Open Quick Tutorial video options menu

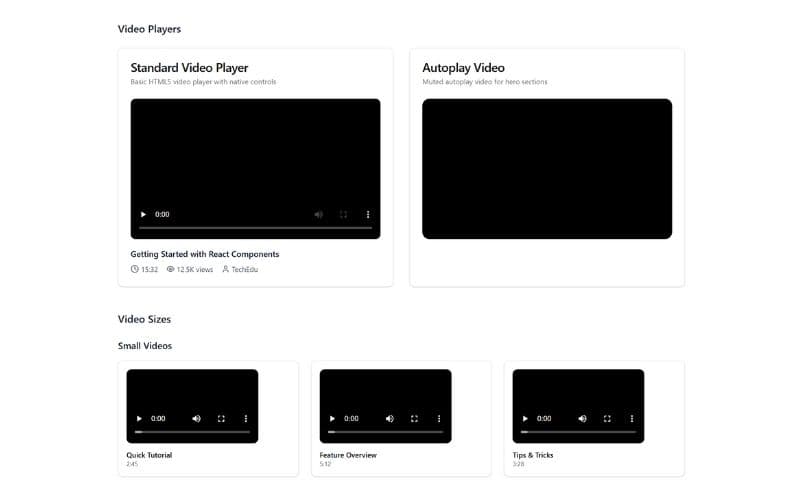(x=245, y=418)
